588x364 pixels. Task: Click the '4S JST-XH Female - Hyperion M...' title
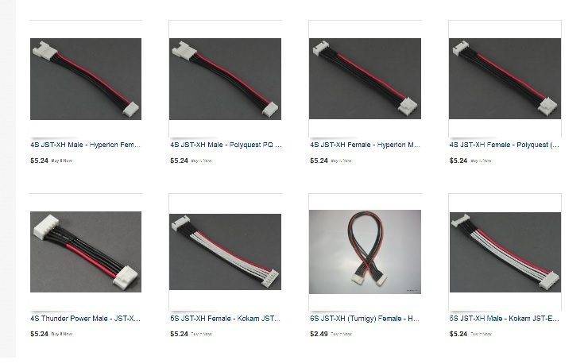click(x=365, y=145)
